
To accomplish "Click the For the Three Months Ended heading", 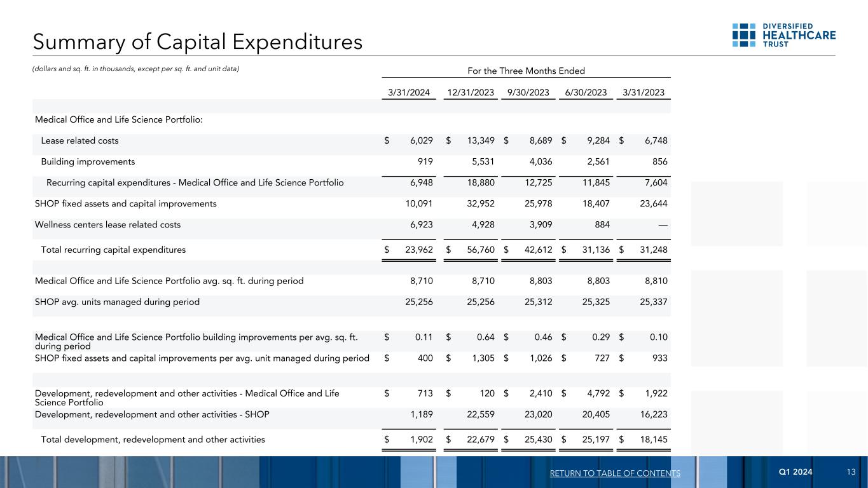I will tap(526, 71).
